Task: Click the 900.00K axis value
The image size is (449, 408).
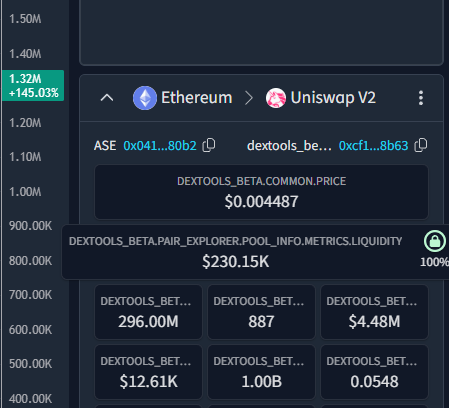Action: 30,226
